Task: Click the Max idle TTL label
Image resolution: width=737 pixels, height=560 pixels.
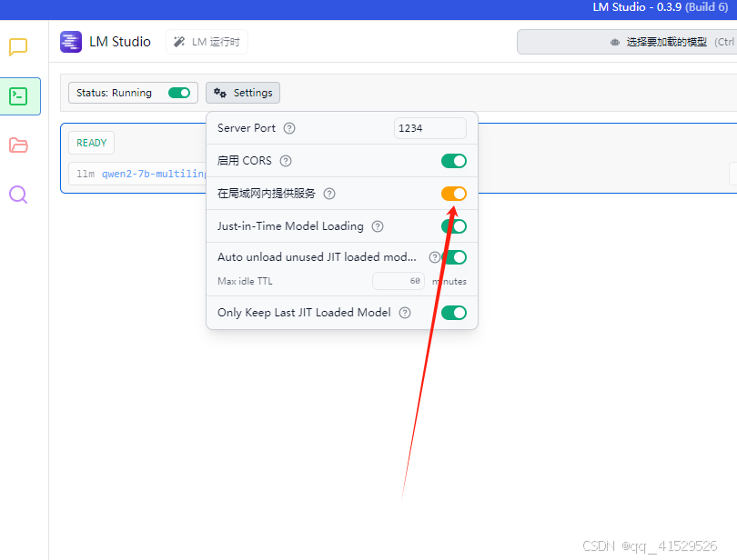Action: (x=245, y=281)
